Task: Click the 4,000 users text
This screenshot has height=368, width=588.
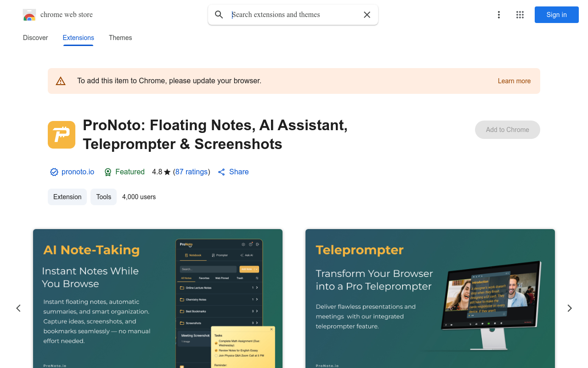Action: click(139, 197)
